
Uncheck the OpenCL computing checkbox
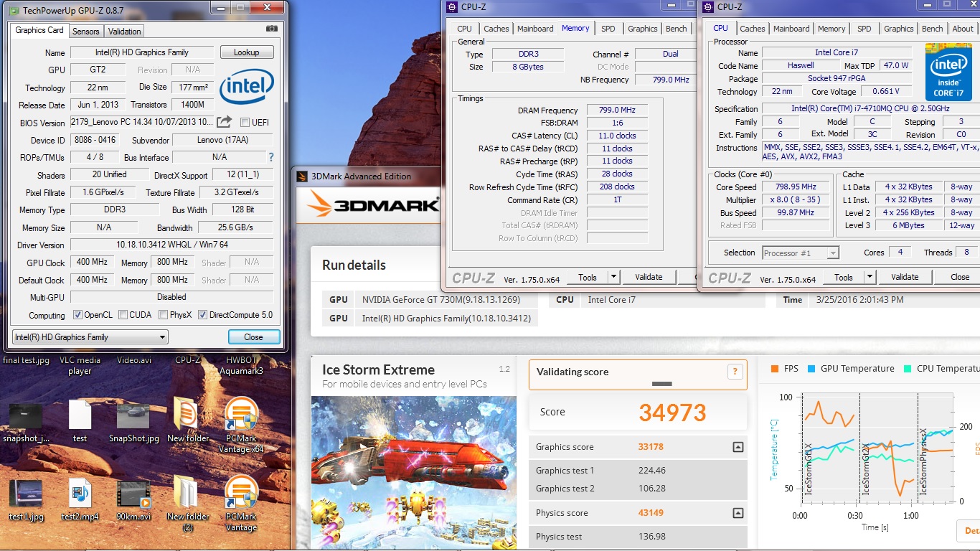coord(77,315)
